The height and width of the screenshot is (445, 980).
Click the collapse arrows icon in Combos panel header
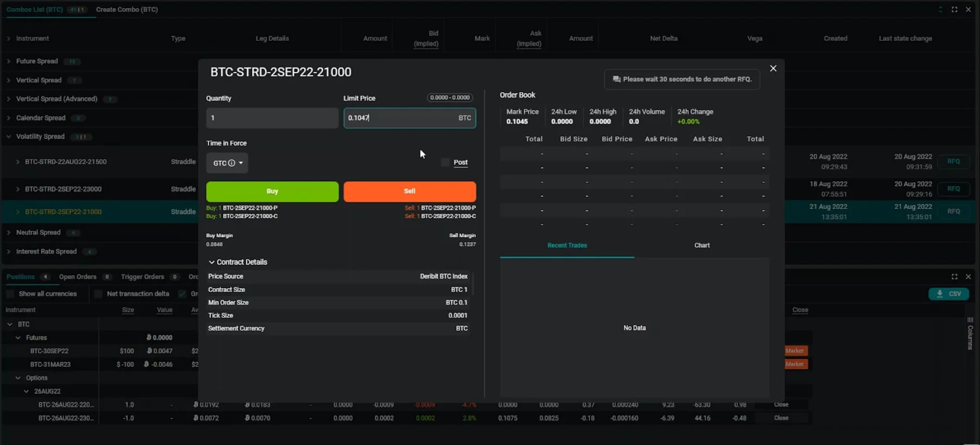click(941, 10)
